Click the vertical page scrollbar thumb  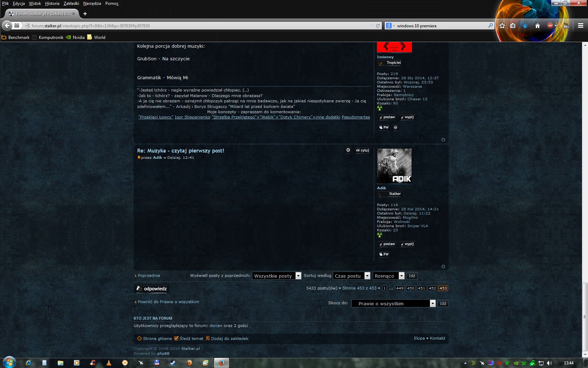[x=585, y=317]
